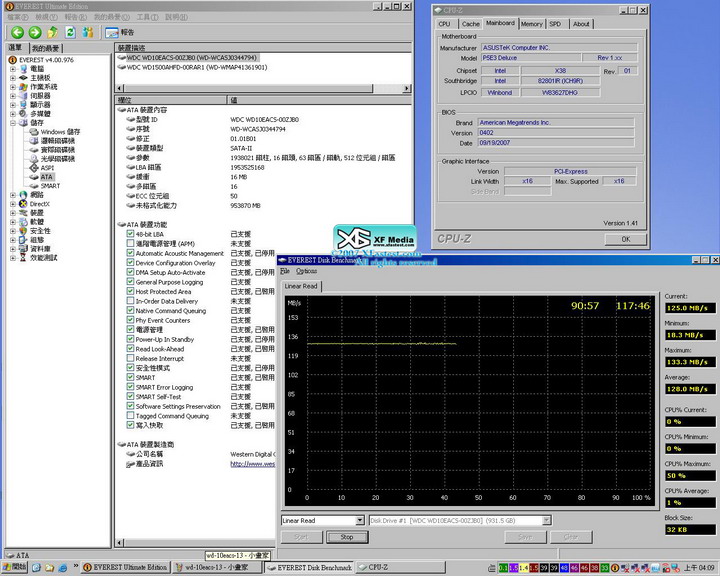This screenshot has height=576, width=720.
Task: Toggle the Native Command Queuing checkbox
Action: point(130,311)
